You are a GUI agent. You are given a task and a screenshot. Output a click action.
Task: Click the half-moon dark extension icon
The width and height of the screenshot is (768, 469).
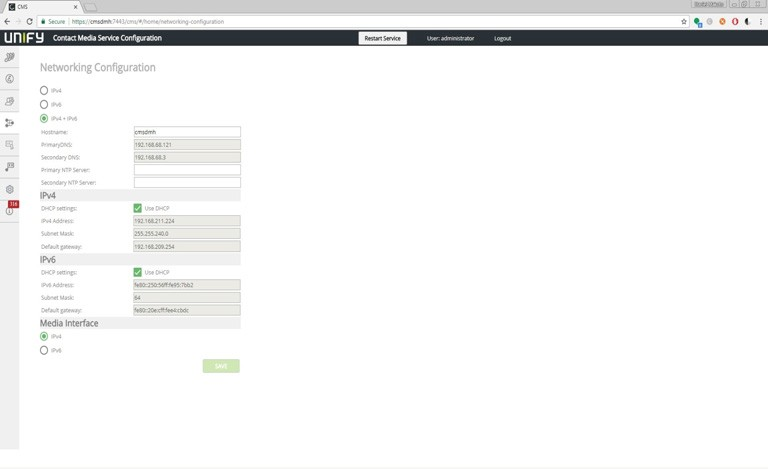[747, 22]
